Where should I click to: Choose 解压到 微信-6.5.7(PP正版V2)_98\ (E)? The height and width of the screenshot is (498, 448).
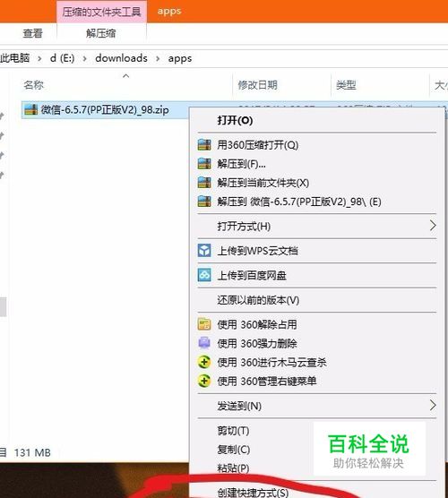pos(299,202)
